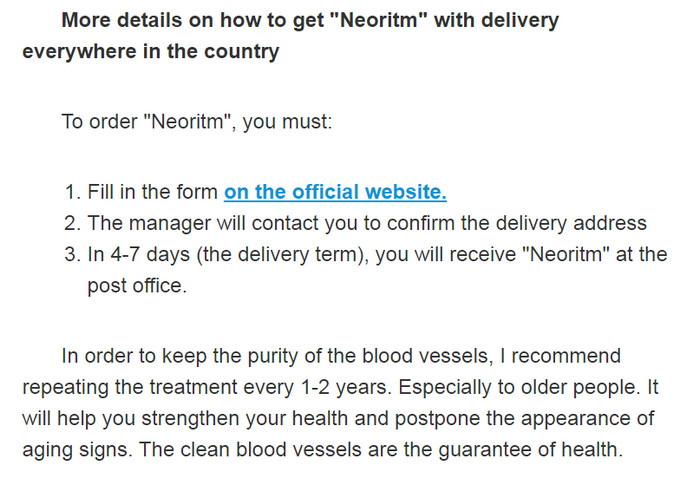Screen dimensions: 700x479
Task: Click the "In 4-7 days" text
Action: click(138, 254)
